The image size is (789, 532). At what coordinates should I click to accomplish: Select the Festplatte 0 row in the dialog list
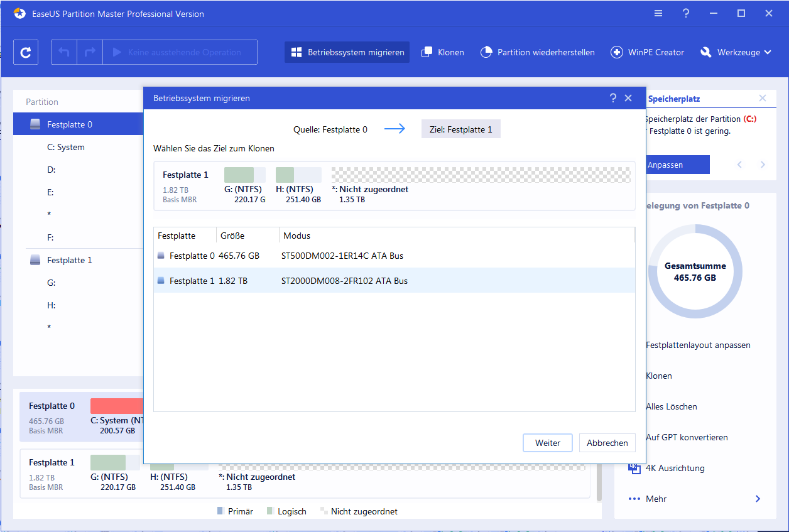coord(394,256)
